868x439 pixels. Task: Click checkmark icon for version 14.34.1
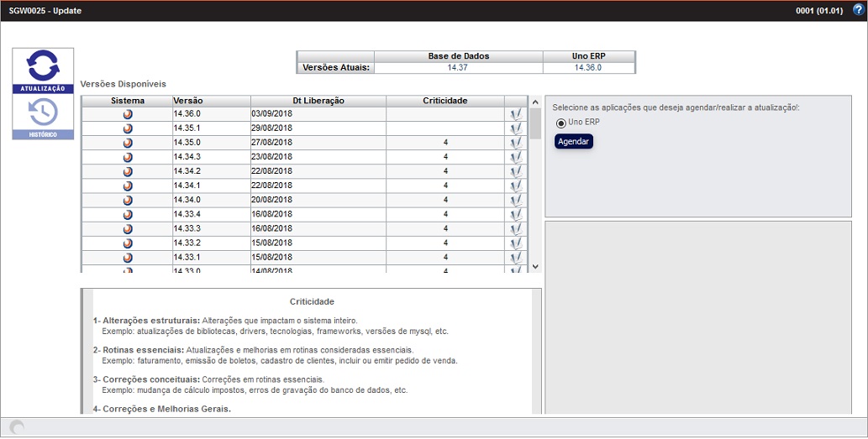click(515, 186)
